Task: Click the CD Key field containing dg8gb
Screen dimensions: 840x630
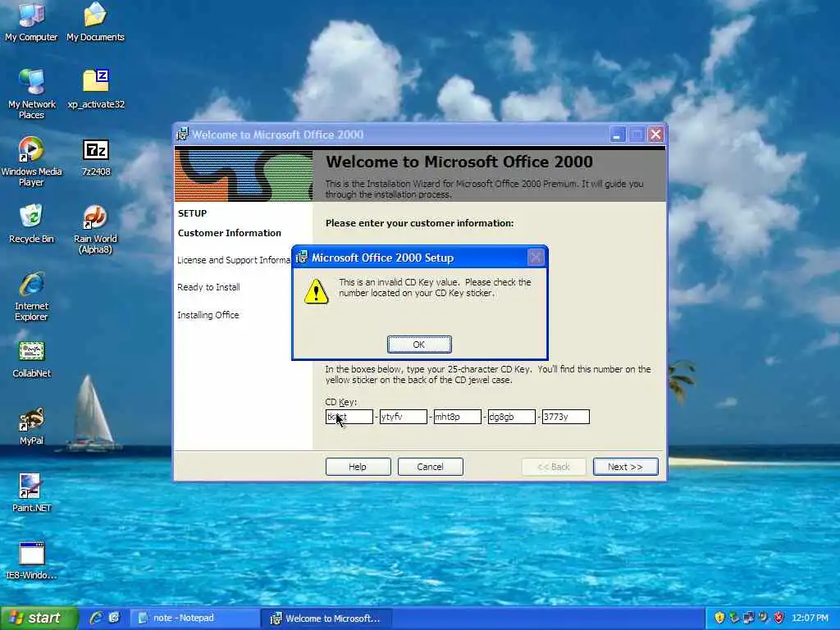Action: point(512,417)
